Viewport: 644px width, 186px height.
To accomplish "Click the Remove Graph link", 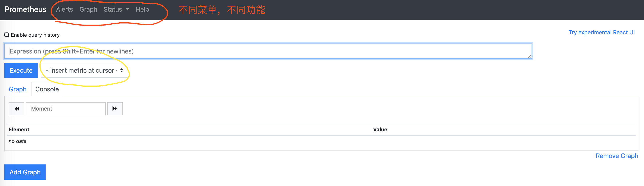I will pos(617,156).
